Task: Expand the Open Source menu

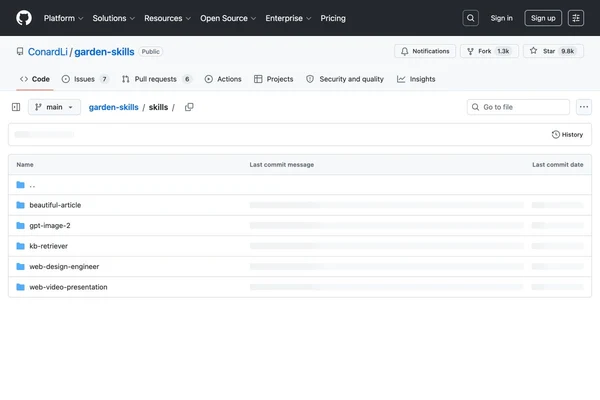Action: (228, 18)
